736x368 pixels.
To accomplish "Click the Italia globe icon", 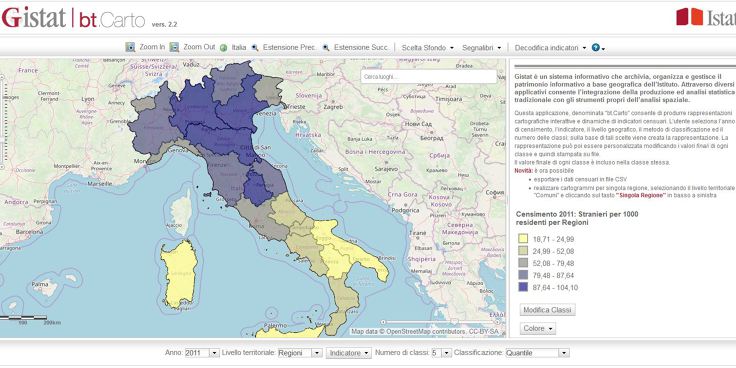I will coord(223,47).
